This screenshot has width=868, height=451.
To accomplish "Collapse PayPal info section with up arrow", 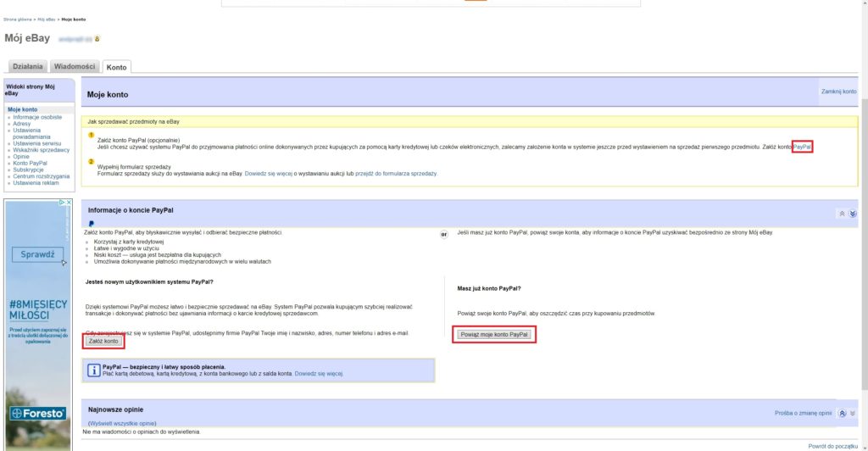I will pyautogui.click(x=842, y=214).
